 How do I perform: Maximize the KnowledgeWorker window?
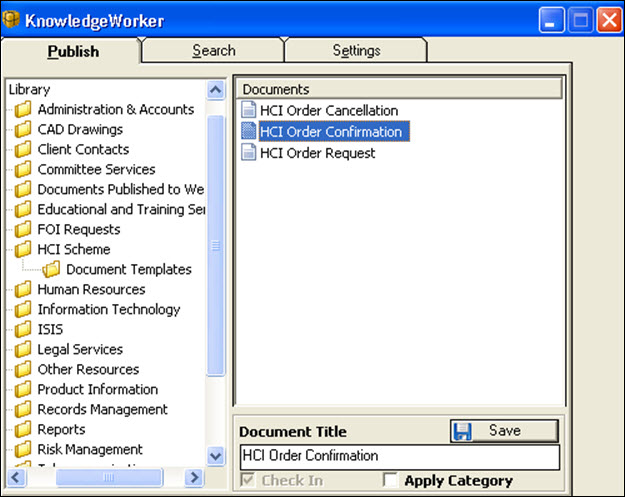pos(580,20)
